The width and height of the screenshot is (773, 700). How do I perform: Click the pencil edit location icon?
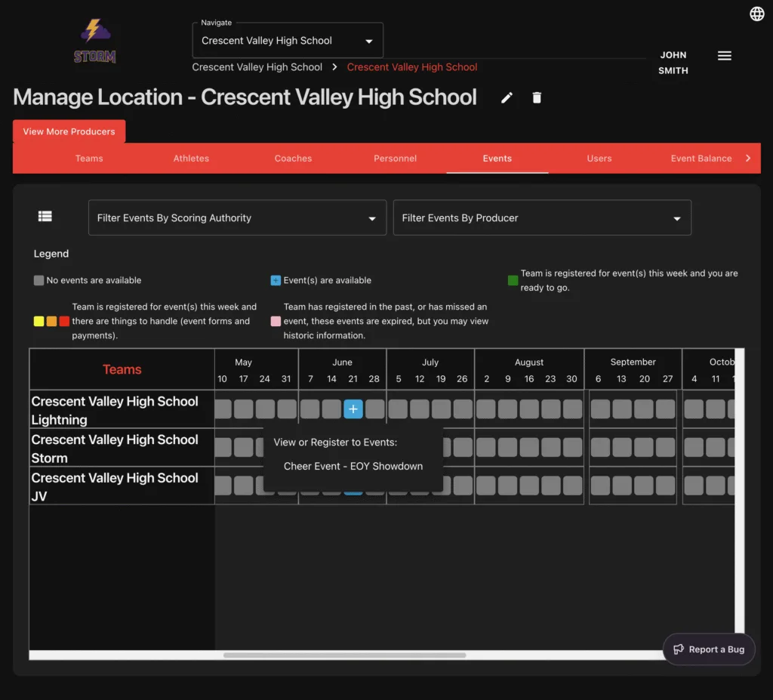(507, 97)
